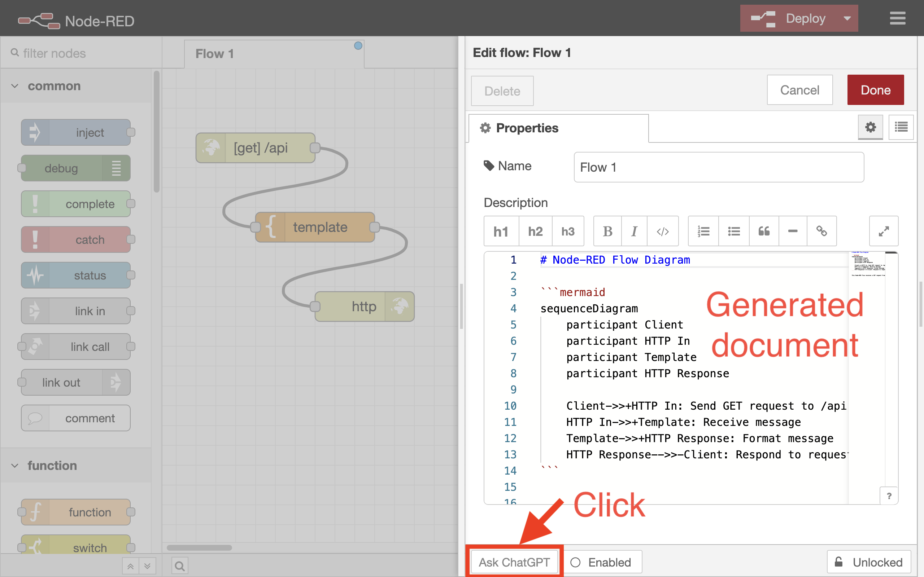Click the flow Name input field
Screen dimensions: 924x577
pyautogui.click(x=718, y=167)
